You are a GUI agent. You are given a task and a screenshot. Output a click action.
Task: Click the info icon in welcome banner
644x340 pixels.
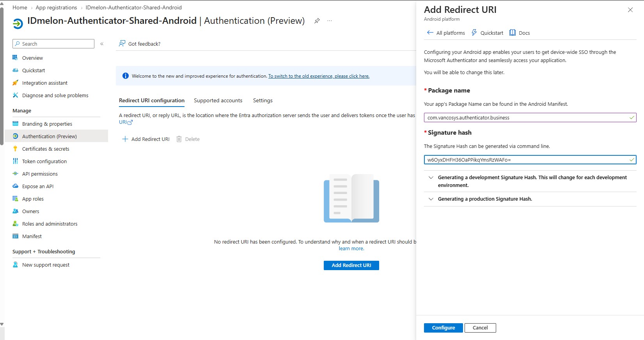pos(126,76)
